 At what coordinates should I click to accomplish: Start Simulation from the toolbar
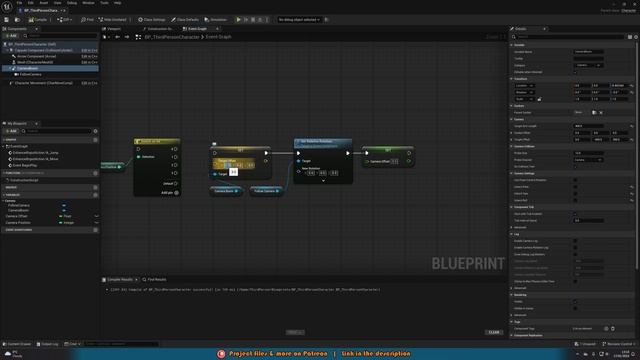(216, 20)
